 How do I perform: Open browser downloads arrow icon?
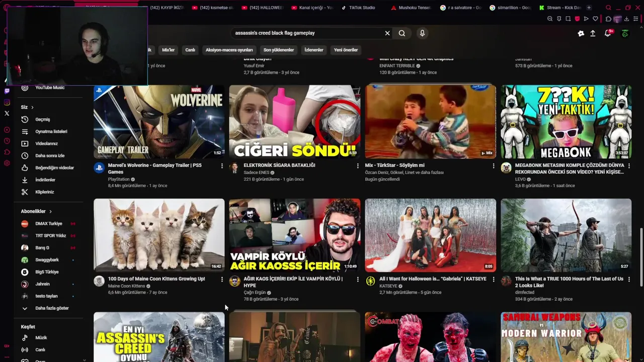[626, 19]
